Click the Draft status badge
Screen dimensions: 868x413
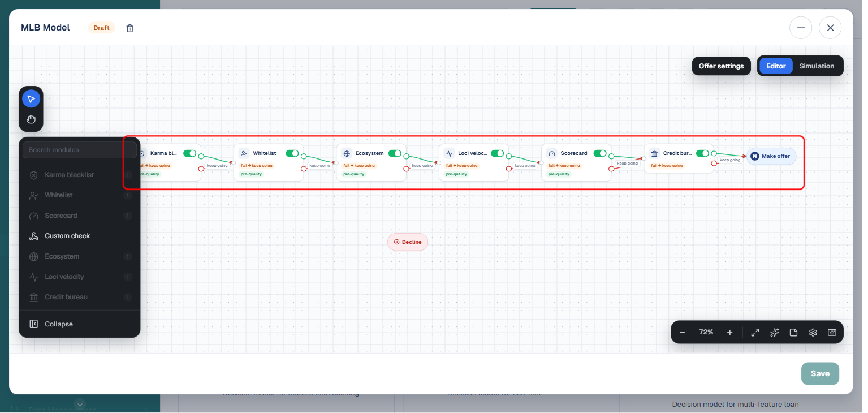pyautogui.click(x=101, y=28)
